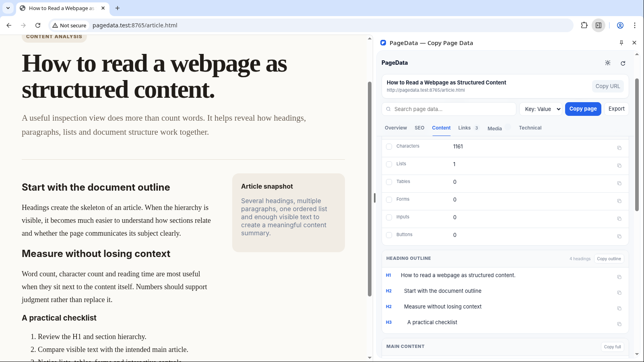Viewport: 644px width, 362px height.
Task: Focus the Search page data field
Action: tap(449, 109)
